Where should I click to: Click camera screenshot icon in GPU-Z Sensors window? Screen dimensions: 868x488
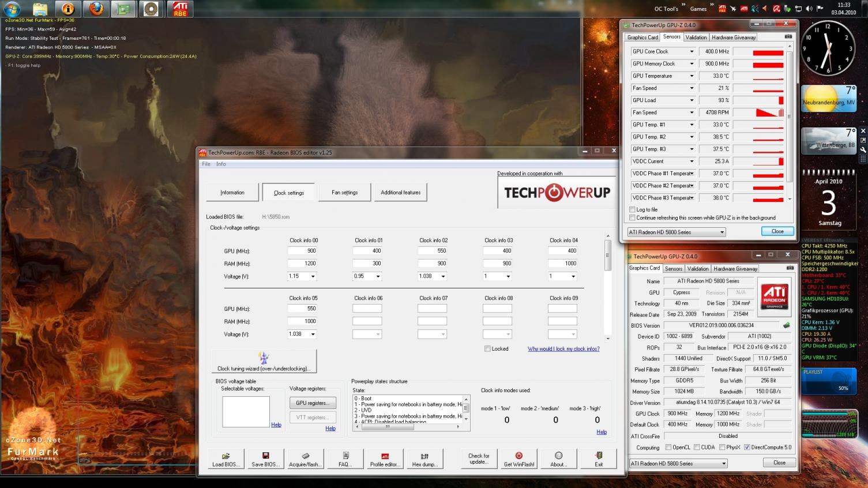[x=788, y=37]
